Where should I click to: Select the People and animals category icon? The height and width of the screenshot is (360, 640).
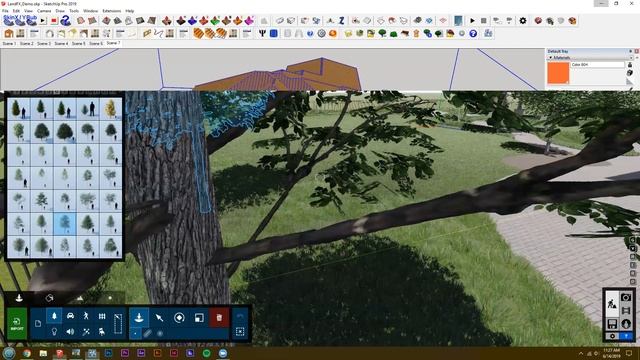pyautogui.click(x=86, y=316)
